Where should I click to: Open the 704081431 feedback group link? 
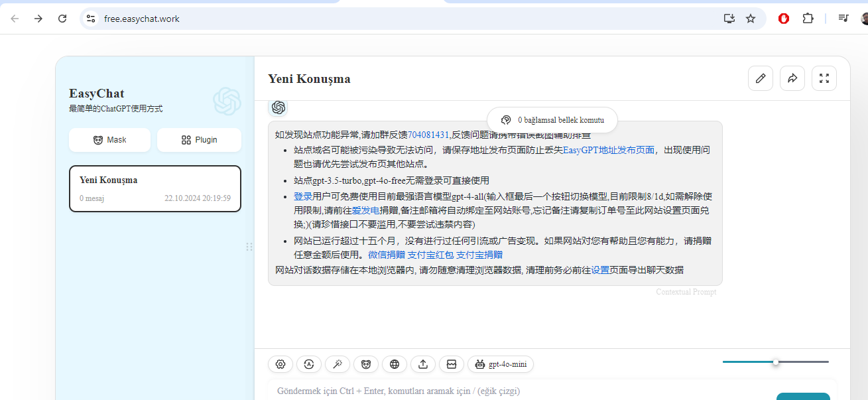(428, 135)
